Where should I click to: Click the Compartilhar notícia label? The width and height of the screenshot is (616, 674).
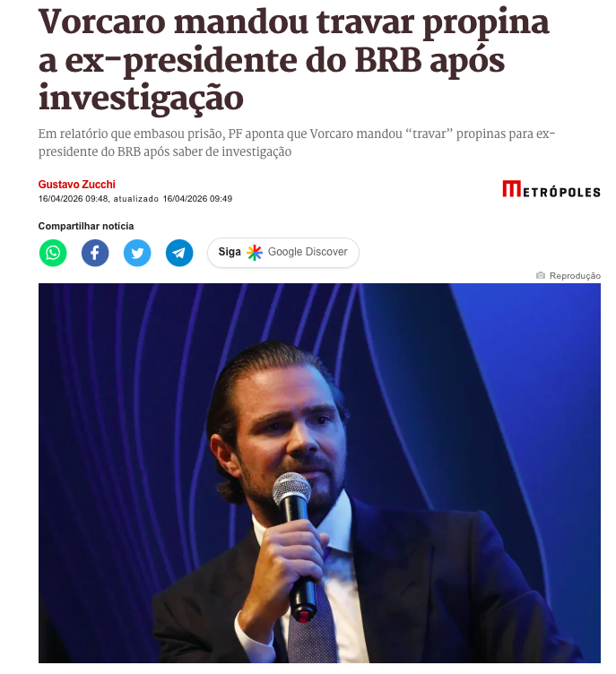point(86,226)
